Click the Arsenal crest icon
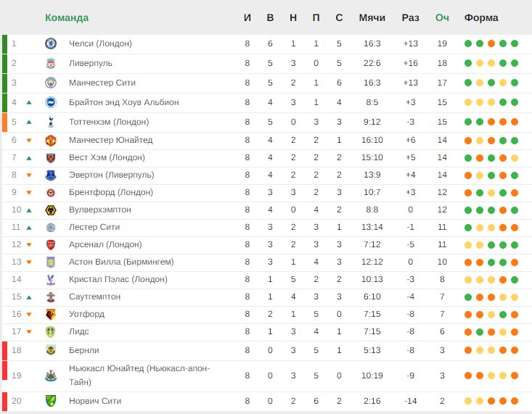This screenshot has height=414, width=532. click(x=51, y=244)
